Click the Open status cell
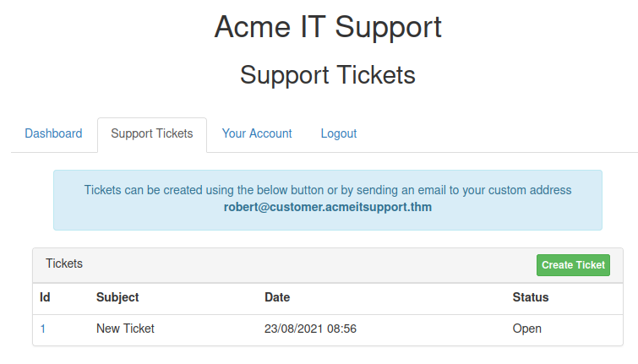The width and height of the screenshot is (638, 364). click(x=526, y=329)
